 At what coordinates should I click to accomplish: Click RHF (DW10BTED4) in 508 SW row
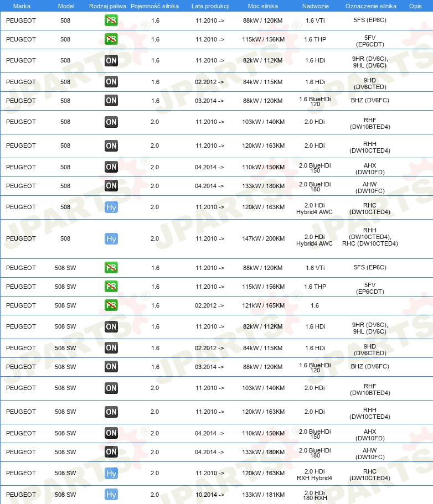370,389
